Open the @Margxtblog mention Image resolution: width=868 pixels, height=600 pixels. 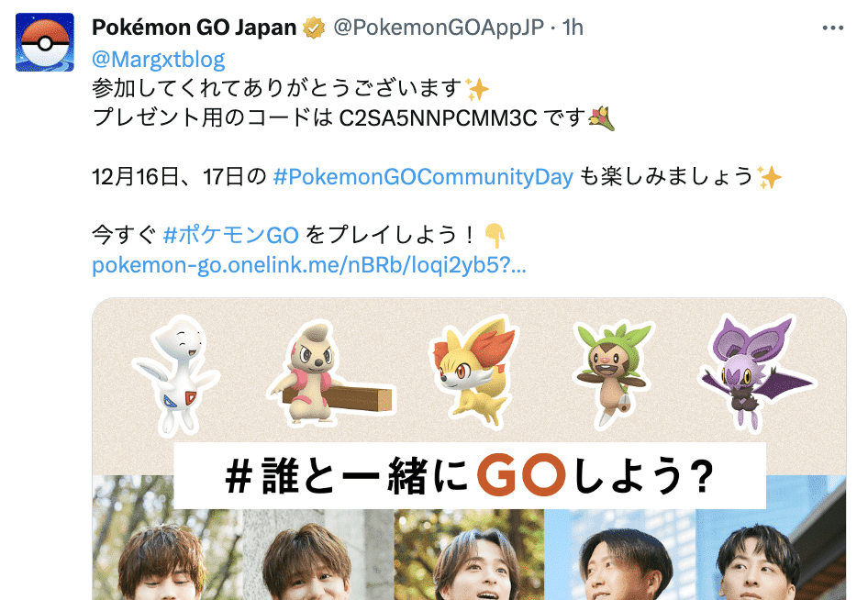point(159,60)
